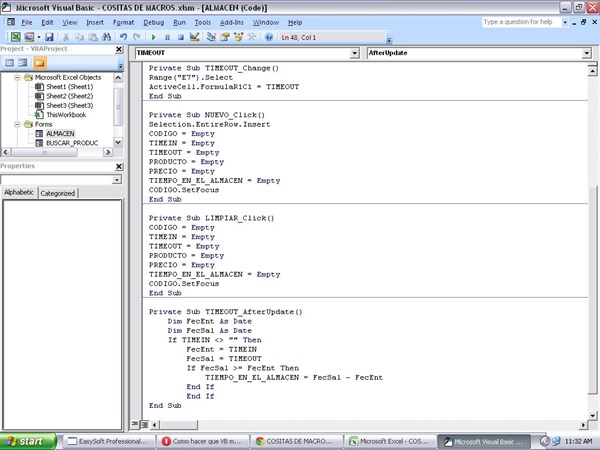Open the Debug menu
The image size is (600, 450).
[x=153, y=22]
